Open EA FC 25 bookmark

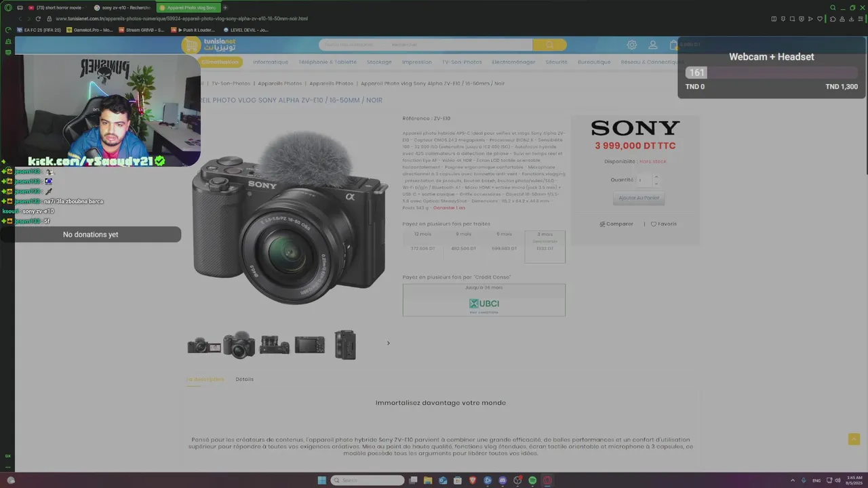tap(39, 30)
